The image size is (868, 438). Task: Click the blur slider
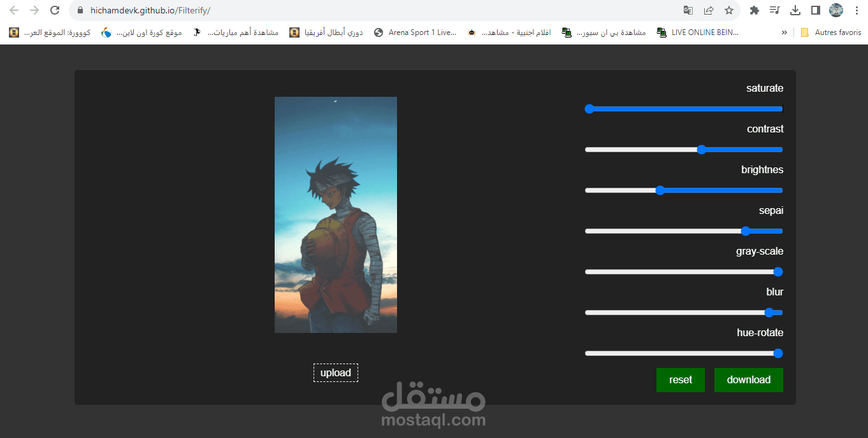click(x=684, y=313)
